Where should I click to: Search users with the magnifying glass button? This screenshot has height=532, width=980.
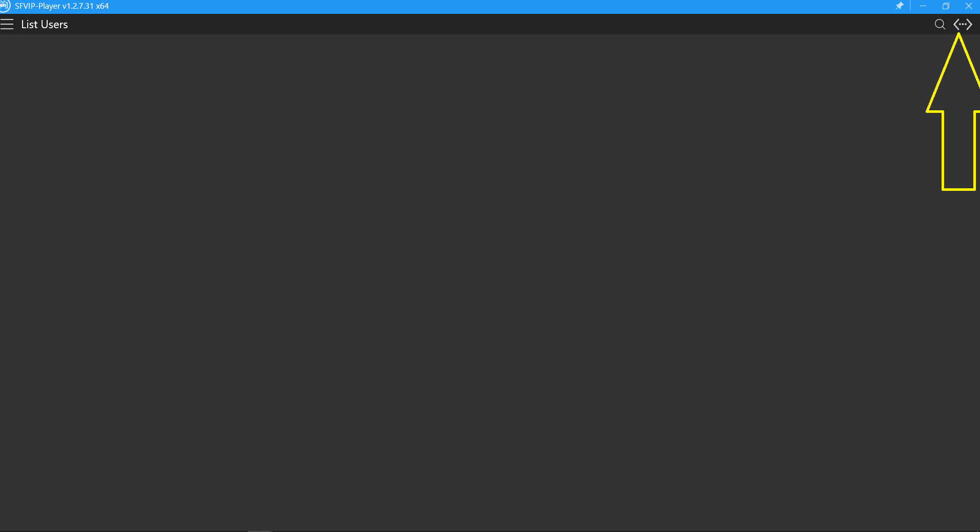point(939,24)
